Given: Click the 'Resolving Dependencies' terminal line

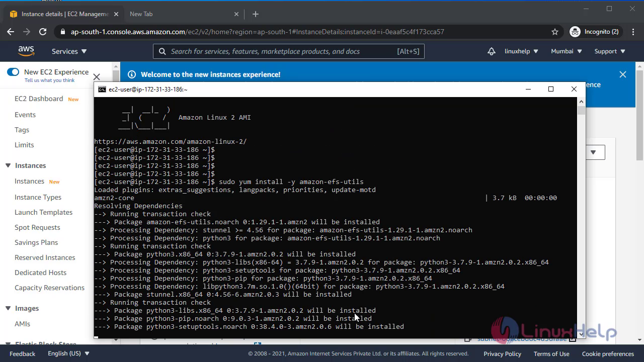Looking at the screenshot, I should point(138,206).
